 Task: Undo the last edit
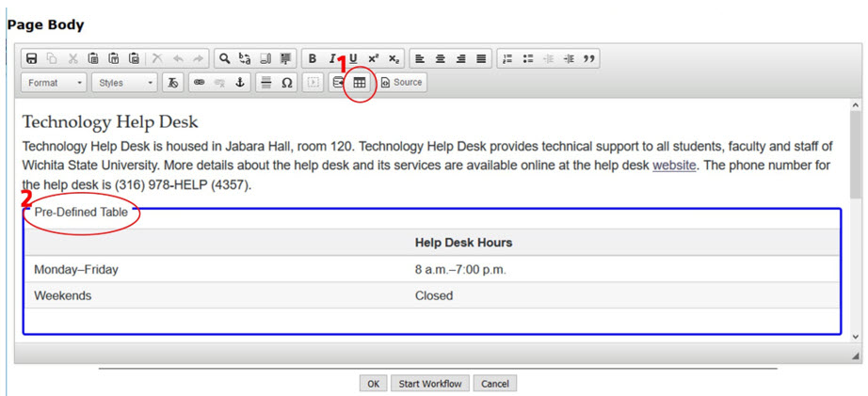[x=178, y=58]
